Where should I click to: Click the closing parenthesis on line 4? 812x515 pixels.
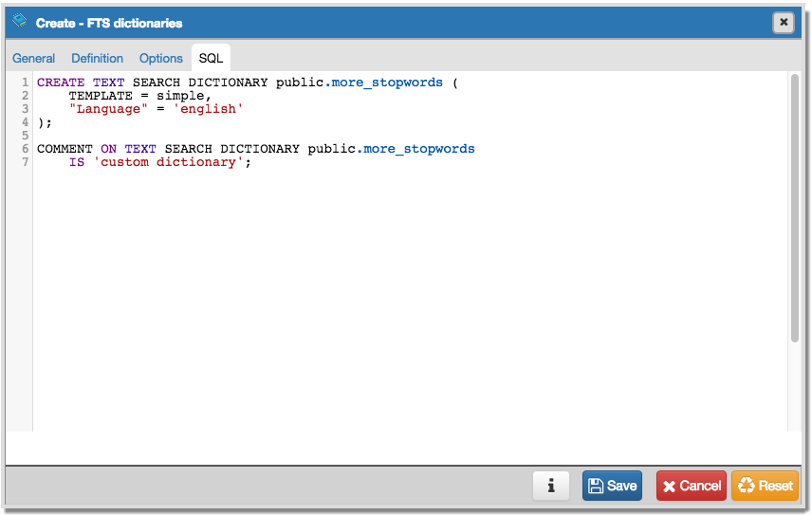click(41, 122)
